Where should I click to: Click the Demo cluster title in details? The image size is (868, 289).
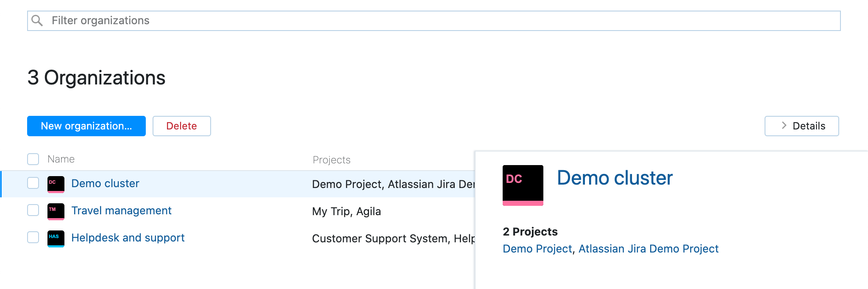click(x=615, y=178)
